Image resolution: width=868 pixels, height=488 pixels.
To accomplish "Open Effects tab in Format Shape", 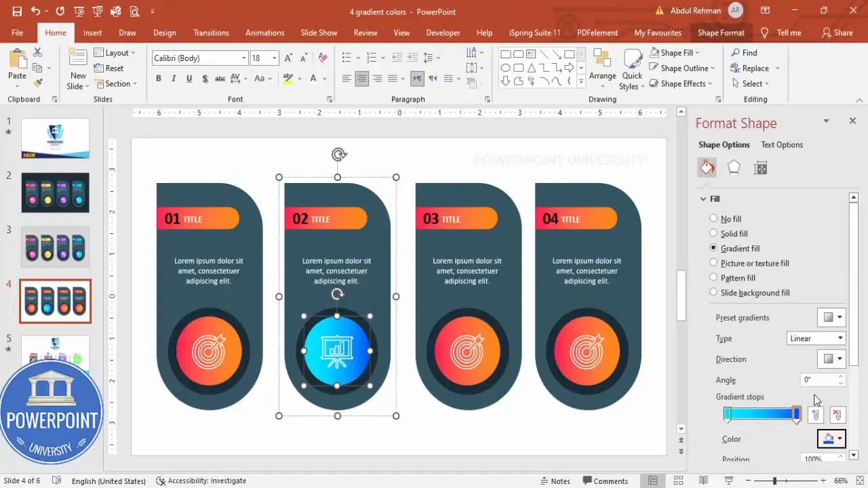I will [x=734, y=167].
